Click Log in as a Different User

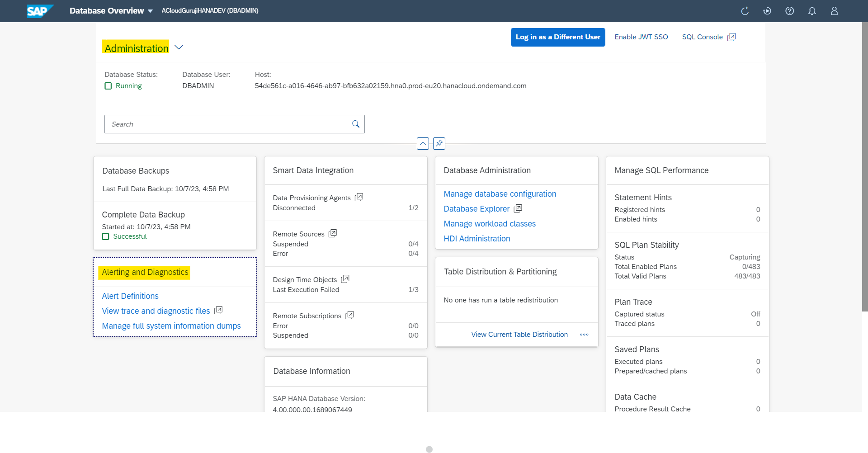pyautogui.click(x=558, y=37)
